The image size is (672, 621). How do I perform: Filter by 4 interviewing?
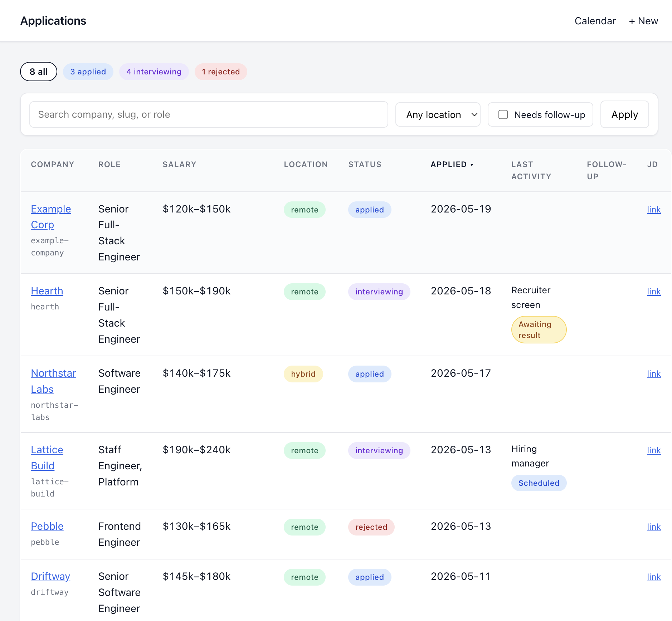click(154, 72)
